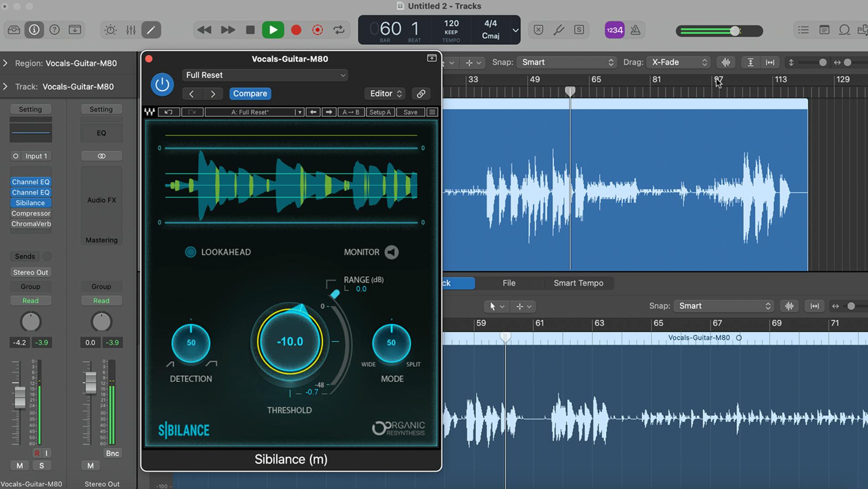Click the Fast Forward transport button

point(228,30)
